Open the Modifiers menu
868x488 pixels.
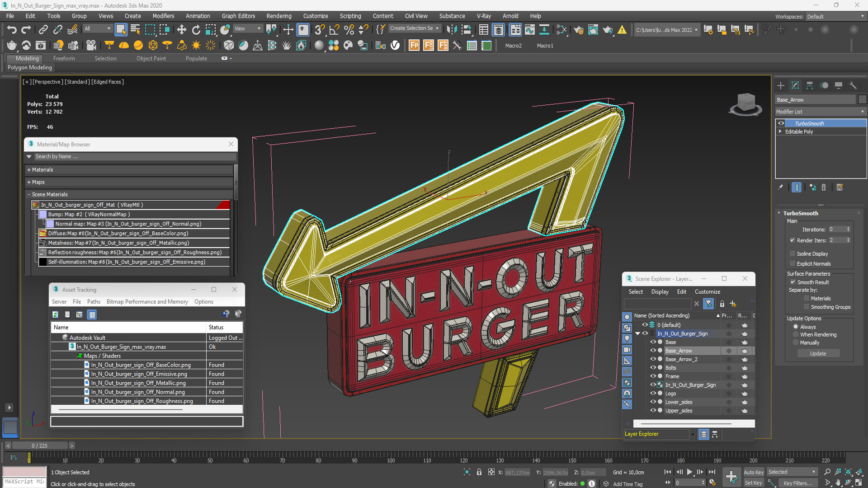[163, 16]
